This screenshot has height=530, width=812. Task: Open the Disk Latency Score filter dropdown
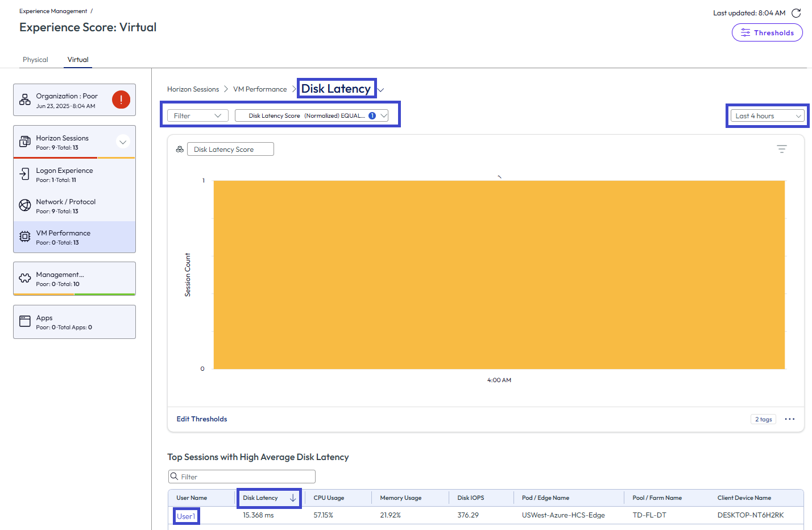click(312, 115)
